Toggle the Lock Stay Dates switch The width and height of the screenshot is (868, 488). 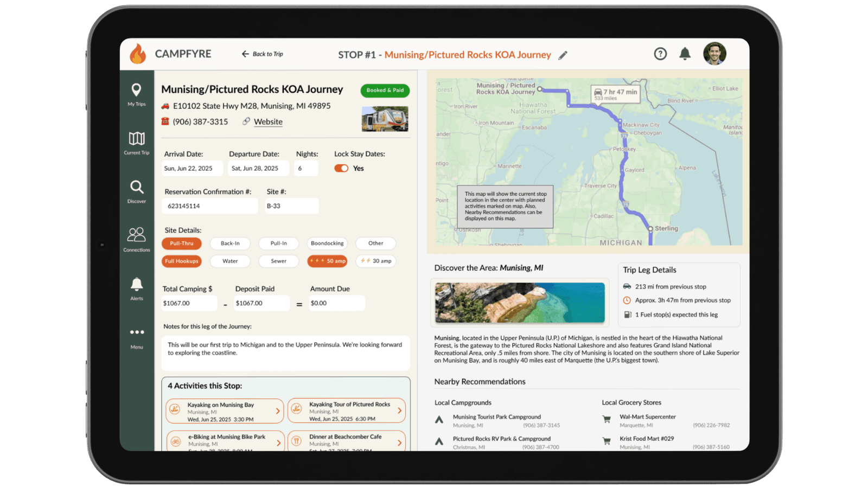[x=341, y=168]
